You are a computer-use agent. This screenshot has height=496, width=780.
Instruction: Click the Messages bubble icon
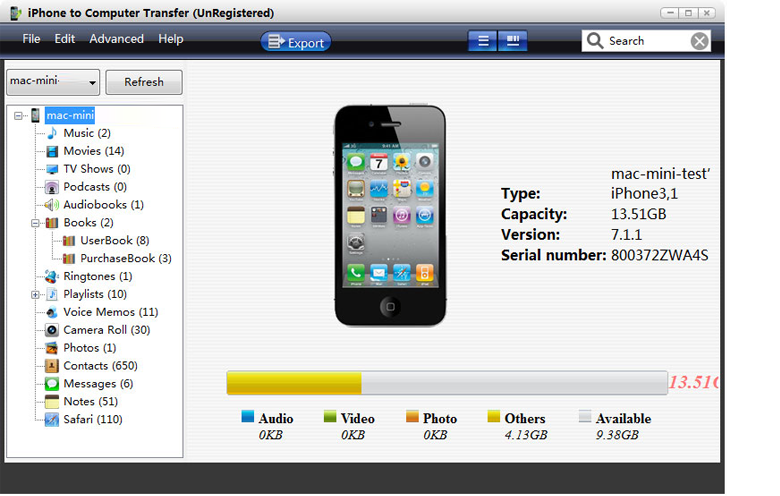[52, 384]
